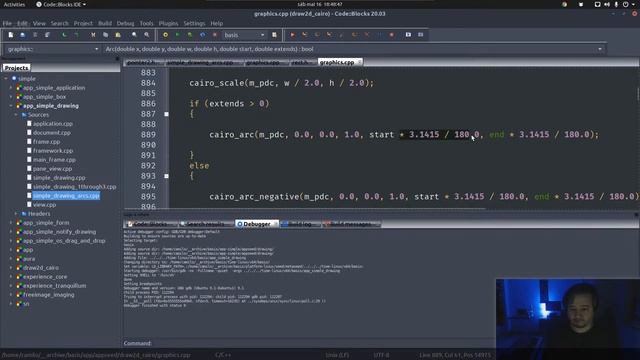640x360 pixels.
Task: Click the Paste toolbar icon
Action: 118,35
